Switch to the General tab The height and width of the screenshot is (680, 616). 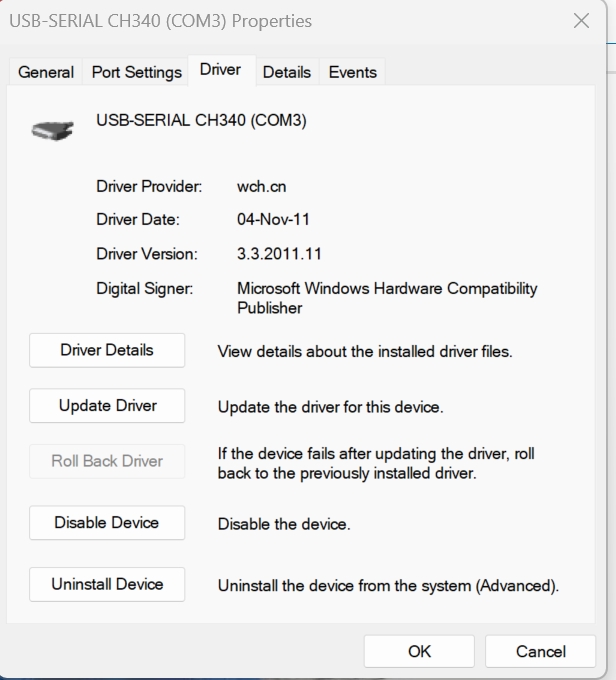coord(46,72)
